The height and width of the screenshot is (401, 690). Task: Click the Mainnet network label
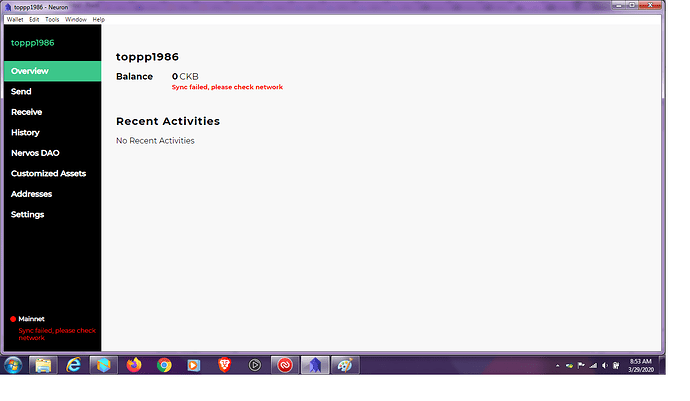31,319
